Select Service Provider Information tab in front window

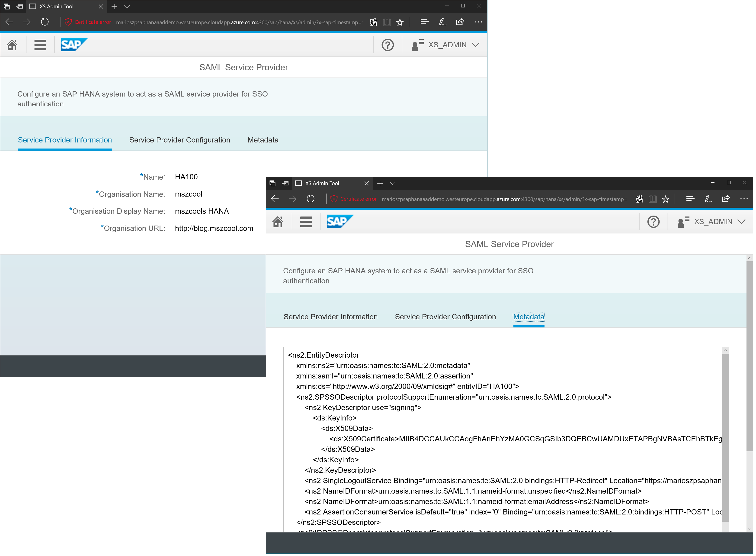click(330, 317)
